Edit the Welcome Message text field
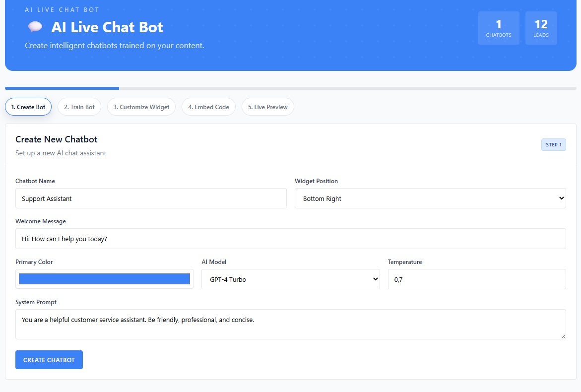The image size is (581, 392). point(290,238)
